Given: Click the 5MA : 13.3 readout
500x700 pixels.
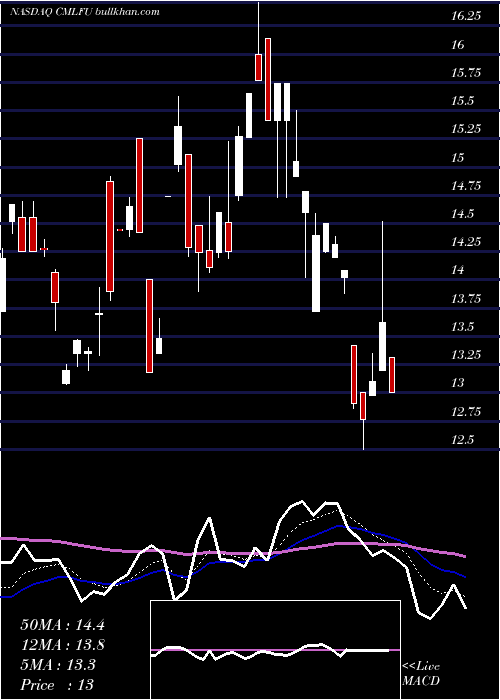Looking at the screenshot, I should click(x=58, y=665).
